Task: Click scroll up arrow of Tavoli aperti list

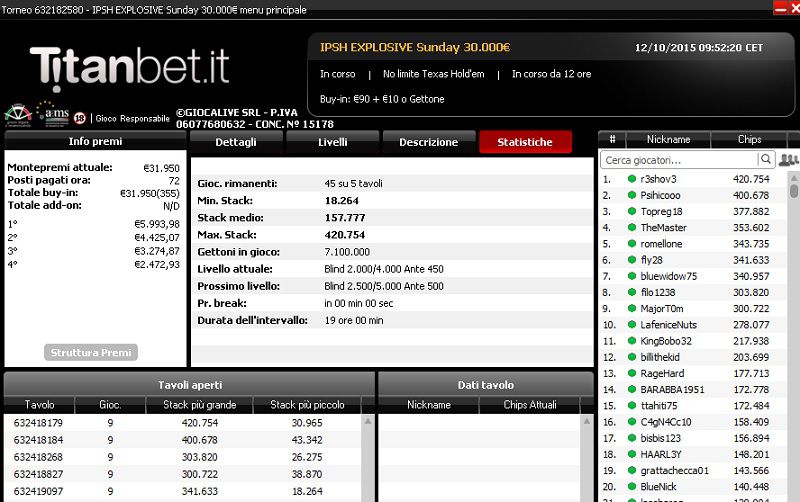Action: 368,421
